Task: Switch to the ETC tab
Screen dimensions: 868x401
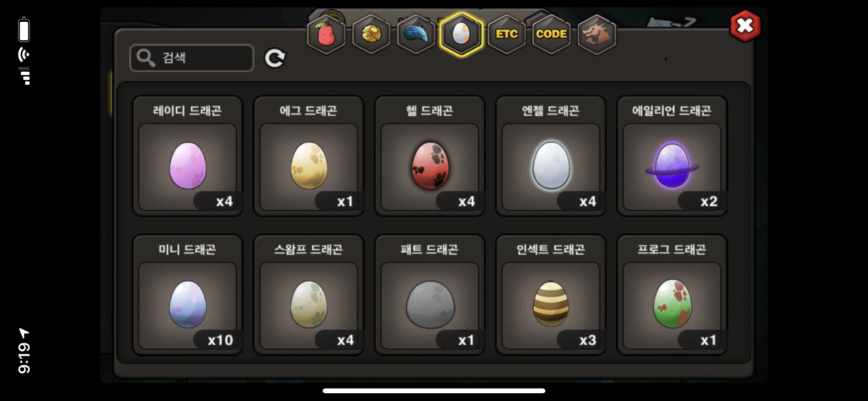Action: (507, 34)
